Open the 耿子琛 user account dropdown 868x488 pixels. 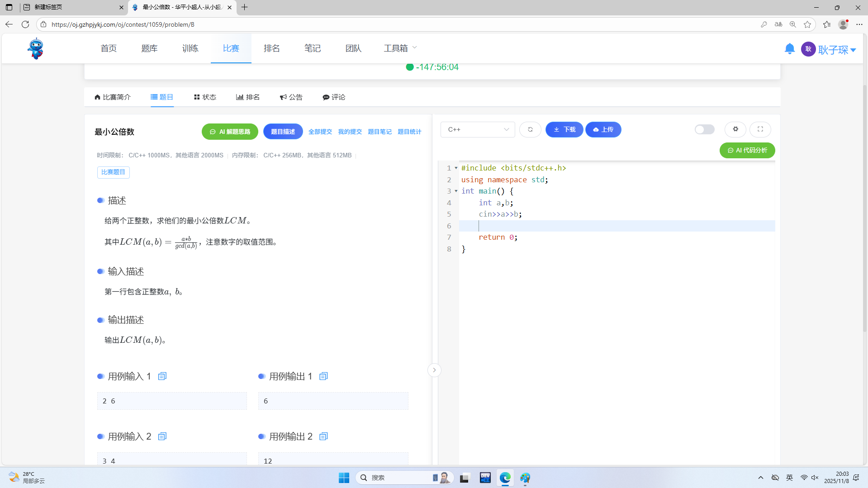(836, 50)
